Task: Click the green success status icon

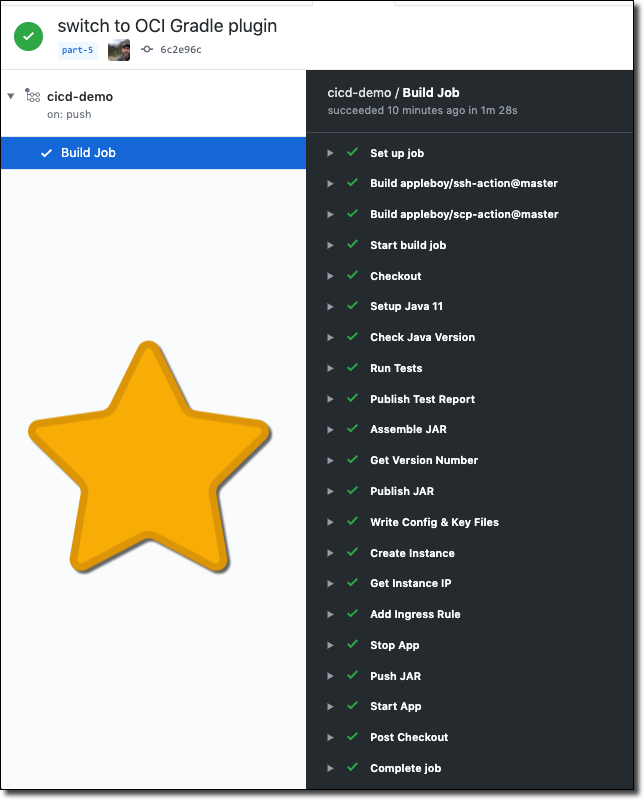Action: (x=28, y=36)
